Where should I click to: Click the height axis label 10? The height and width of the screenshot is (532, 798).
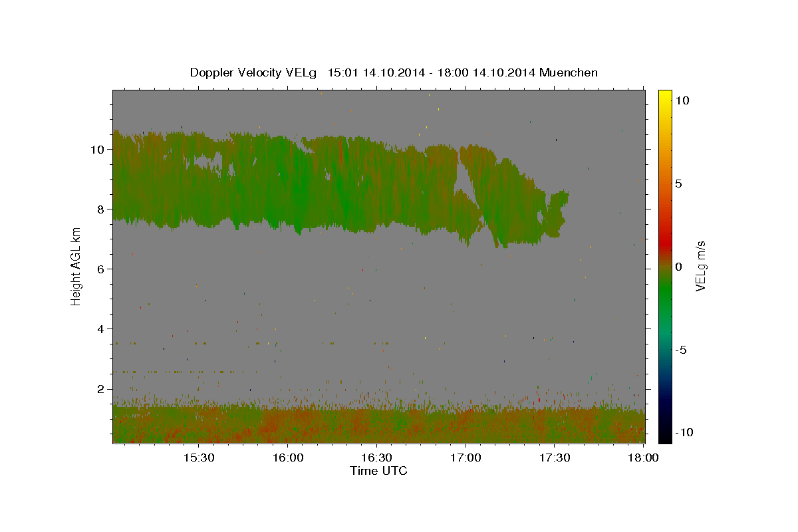click(x=98, y=150)
